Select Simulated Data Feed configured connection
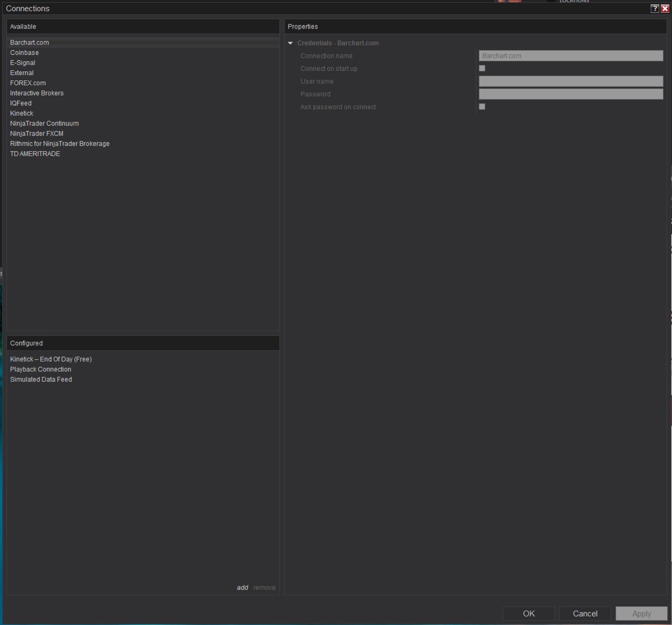 tap(143, 379)
